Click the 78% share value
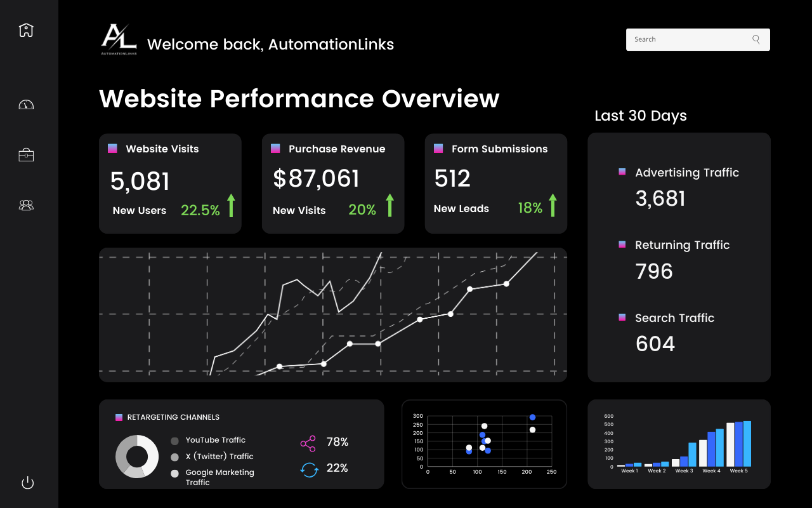The height and width of the screenshot is (508, 812). point(337,442)
